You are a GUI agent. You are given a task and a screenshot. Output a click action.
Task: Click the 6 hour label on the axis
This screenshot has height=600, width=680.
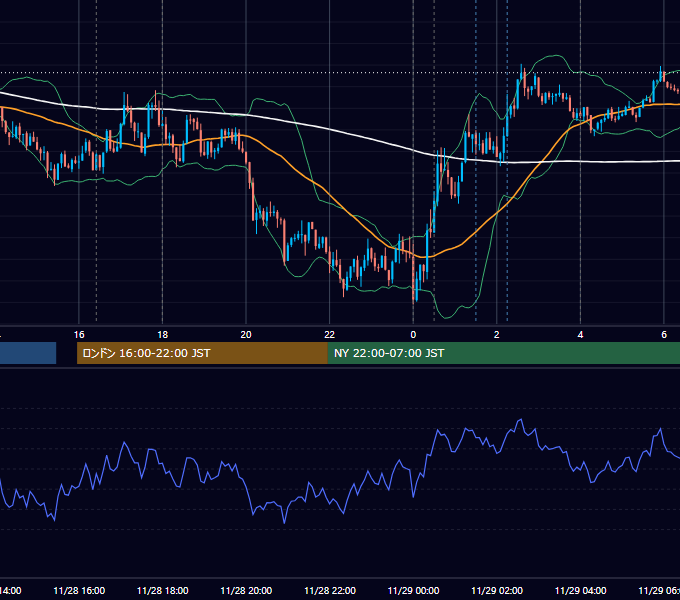coord(664,335)
